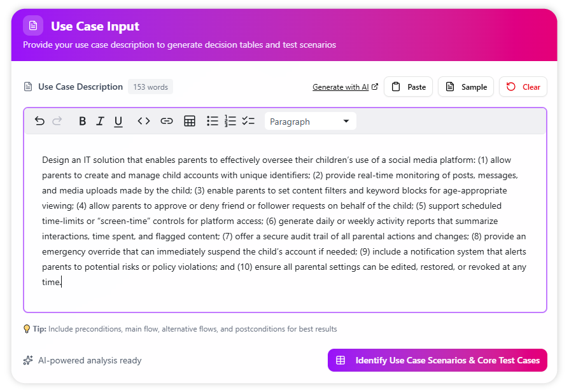Toggle underline formatting

coord(118,122)
